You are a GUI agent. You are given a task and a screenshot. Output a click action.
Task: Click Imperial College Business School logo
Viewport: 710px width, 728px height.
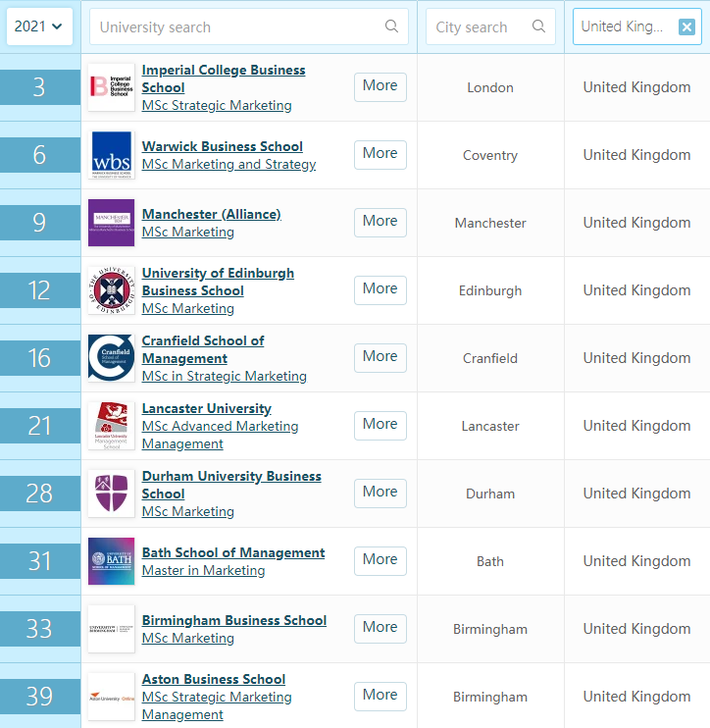point(112,86)
